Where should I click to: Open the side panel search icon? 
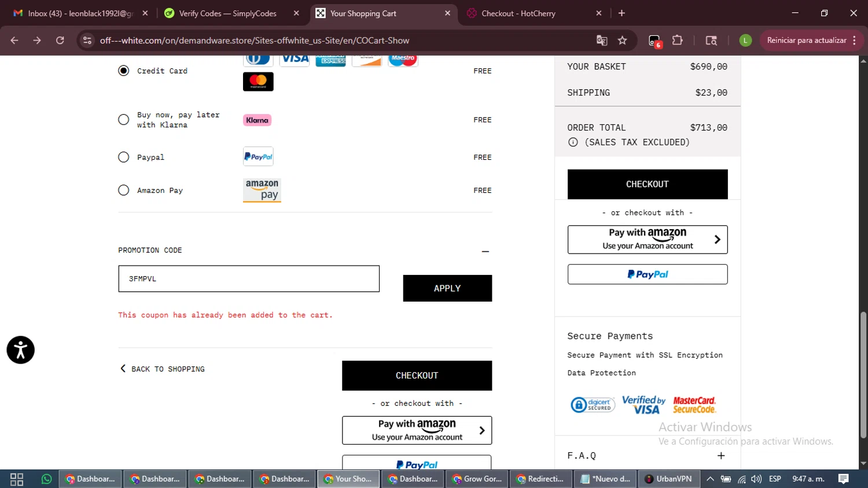(x=711, y=41)
